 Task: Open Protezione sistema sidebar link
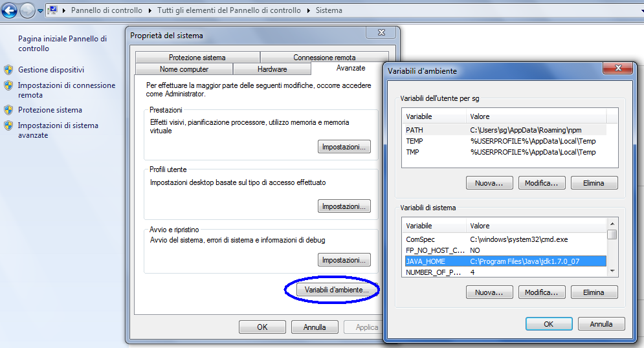tap(50, 110)
